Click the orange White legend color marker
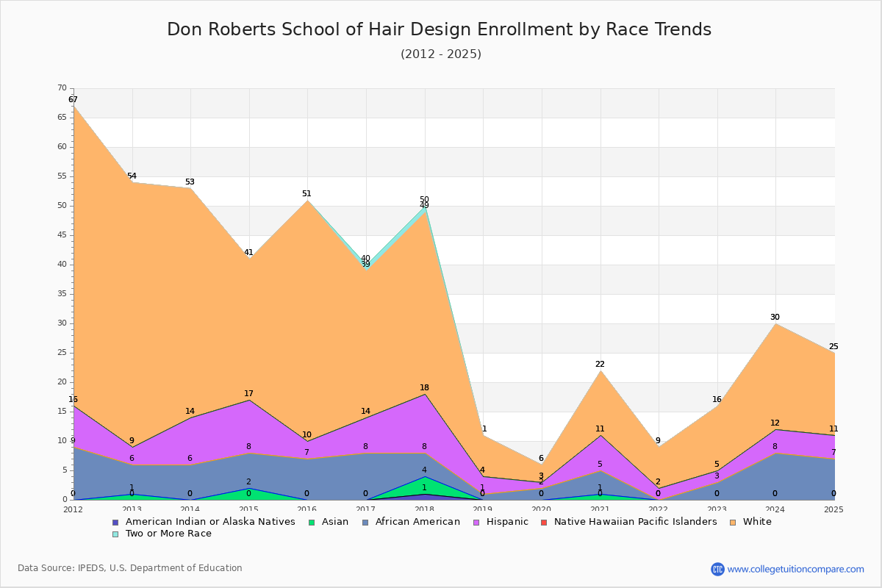This screenshot has width=882, height=588. click(732, 522)
